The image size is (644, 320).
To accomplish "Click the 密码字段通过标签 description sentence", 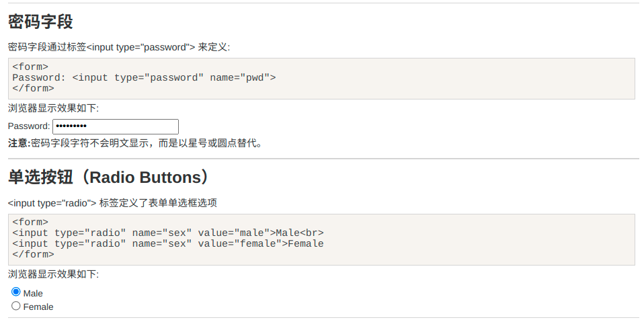I will [118, 47].
